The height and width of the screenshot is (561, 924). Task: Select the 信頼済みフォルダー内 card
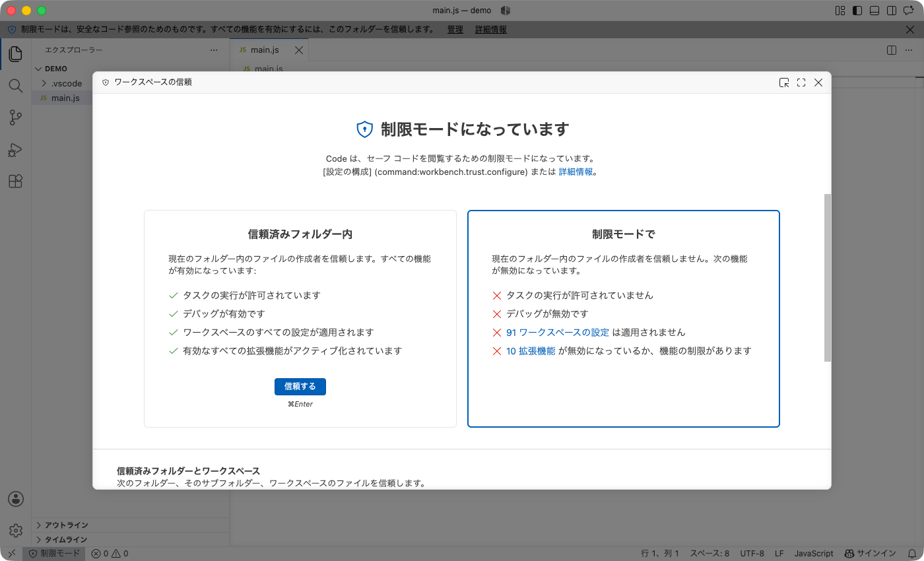point(300,319)
